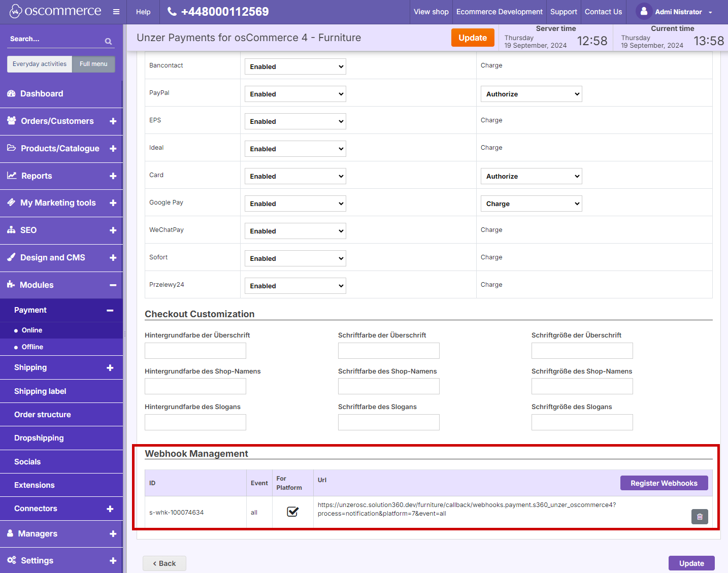This screenshot has height=573, width=728.
Task: Switch to Full menu tab
Action: pyautogui.click(x=93, y=64)
